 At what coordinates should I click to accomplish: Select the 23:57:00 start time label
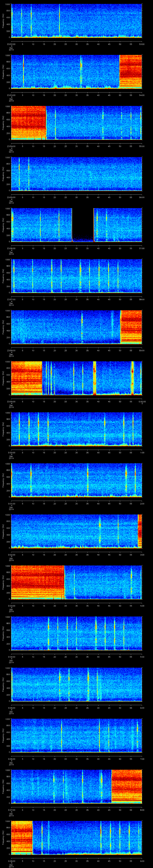[x=11, y=299]
